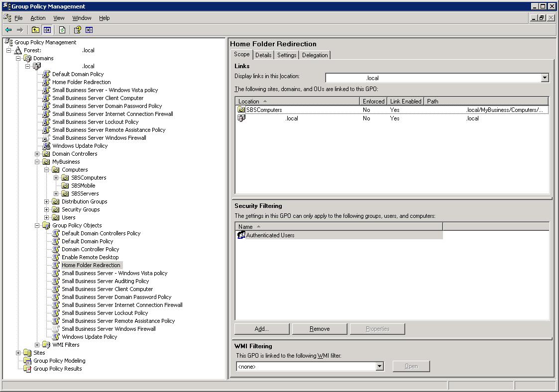Expand the Distribution Groups OU
This screenshot has width=559, height=392.
click(46, 201)
